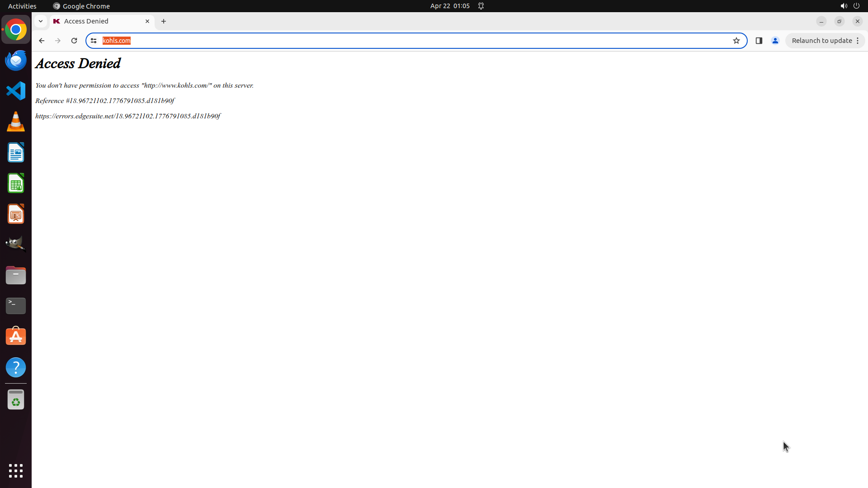Close the Access Denied tab
This screenshot has width=868, height=488.
coord(147,21)
